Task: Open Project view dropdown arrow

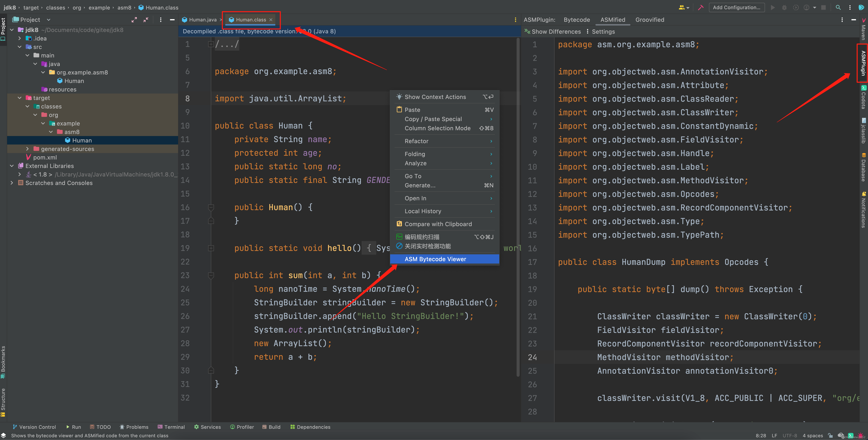Action: click(x=49, y=20)
